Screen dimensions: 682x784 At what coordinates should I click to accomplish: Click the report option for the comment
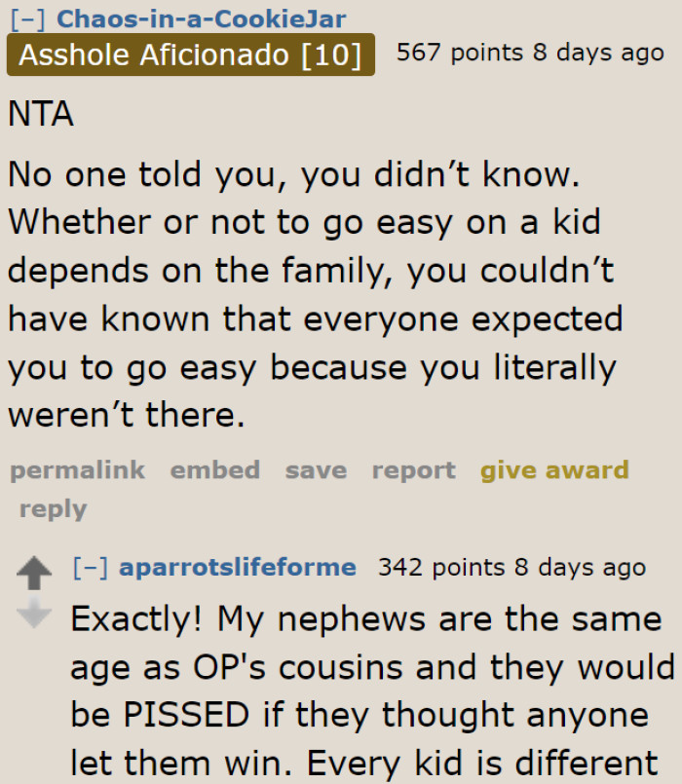pyautogui.click(x=413, y=470)
